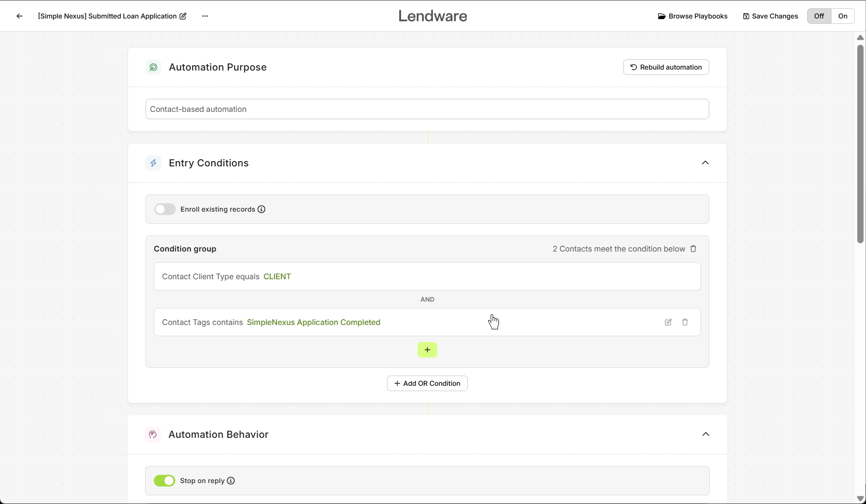This screenshot has height=504, width=866.
Task: Click Add OR Condition
Action: (427, 383)
